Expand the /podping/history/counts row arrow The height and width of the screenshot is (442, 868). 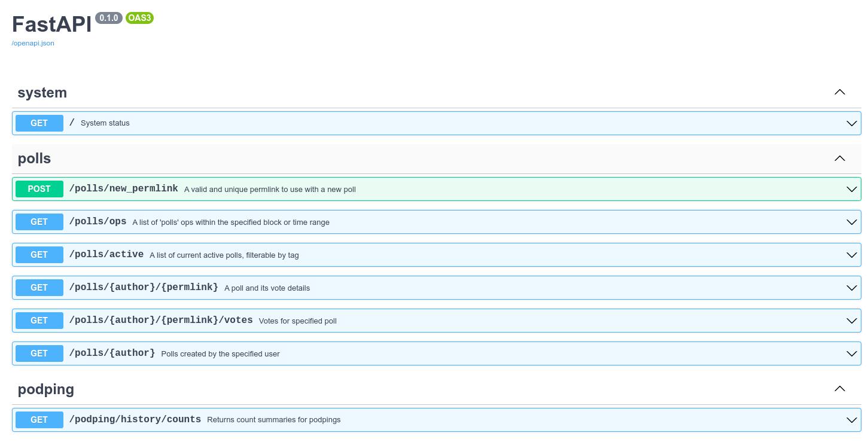(852, 420)
